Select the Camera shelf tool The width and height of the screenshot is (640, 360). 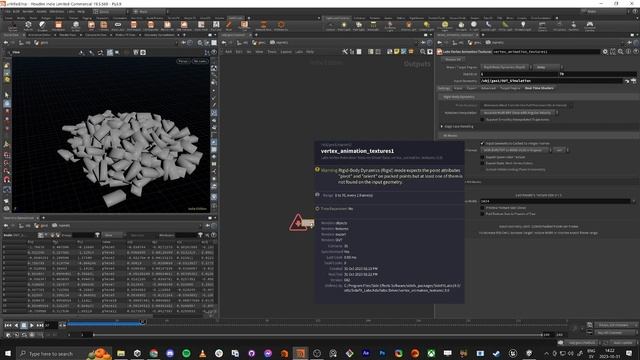331,26
